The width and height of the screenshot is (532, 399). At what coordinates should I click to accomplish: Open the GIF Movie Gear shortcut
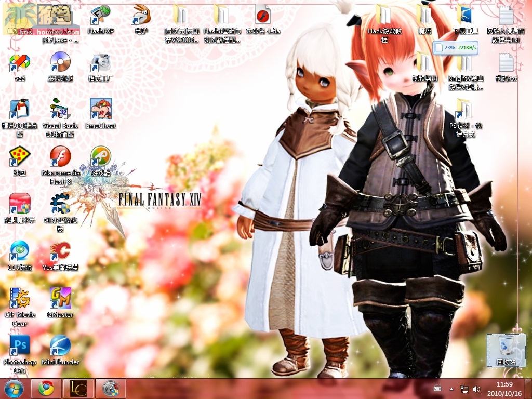coord(20,308)
